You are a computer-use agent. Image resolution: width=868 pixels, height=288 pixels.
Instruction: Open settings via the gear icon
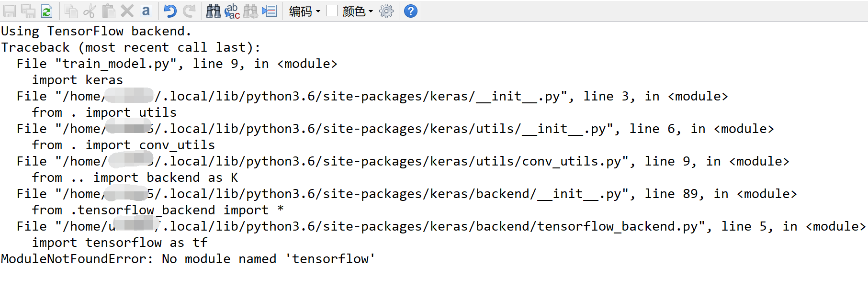(386, 11)
